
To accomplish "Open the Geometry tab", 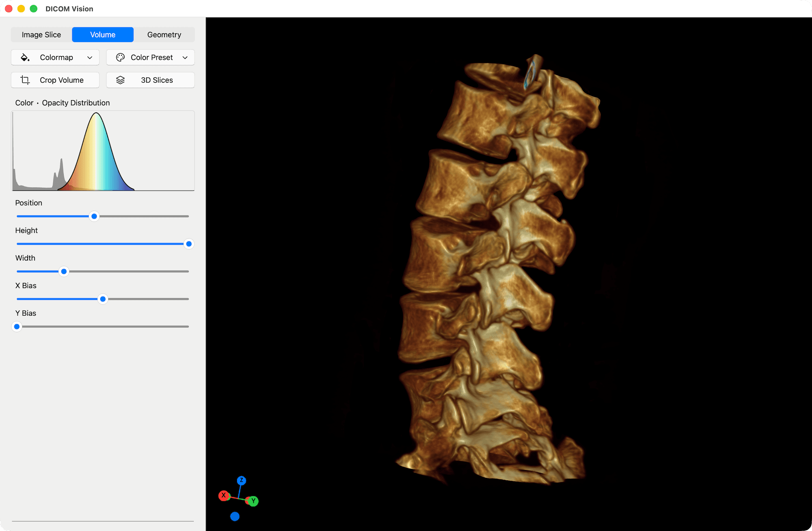I will [x=164, y=35].
